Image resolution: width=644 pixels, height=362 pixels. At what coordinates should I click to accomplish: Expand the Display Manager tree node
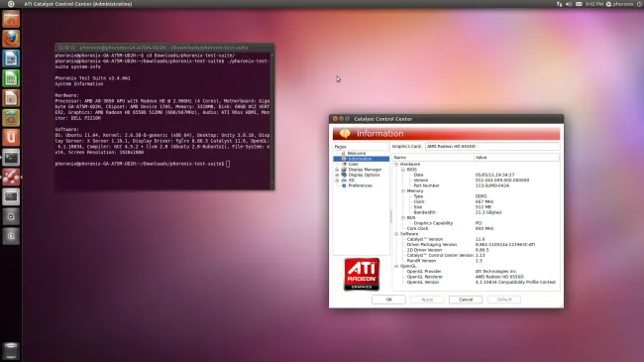(337, 170)
